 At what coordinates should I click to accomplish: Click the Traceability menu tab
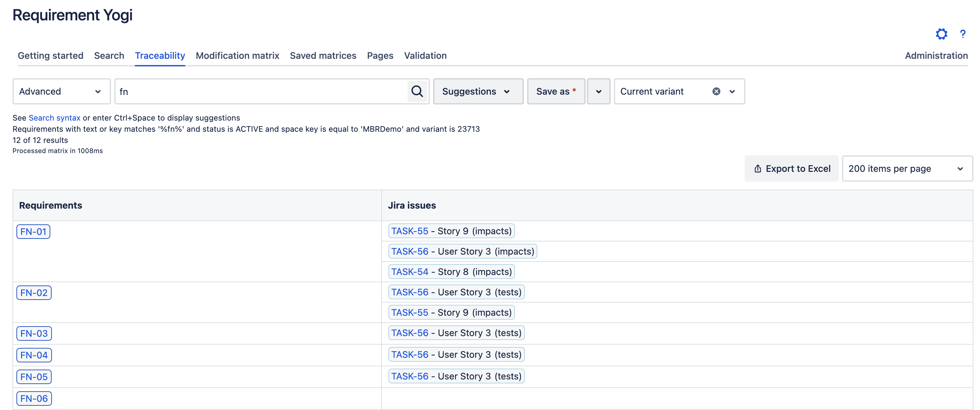(160, 55)
